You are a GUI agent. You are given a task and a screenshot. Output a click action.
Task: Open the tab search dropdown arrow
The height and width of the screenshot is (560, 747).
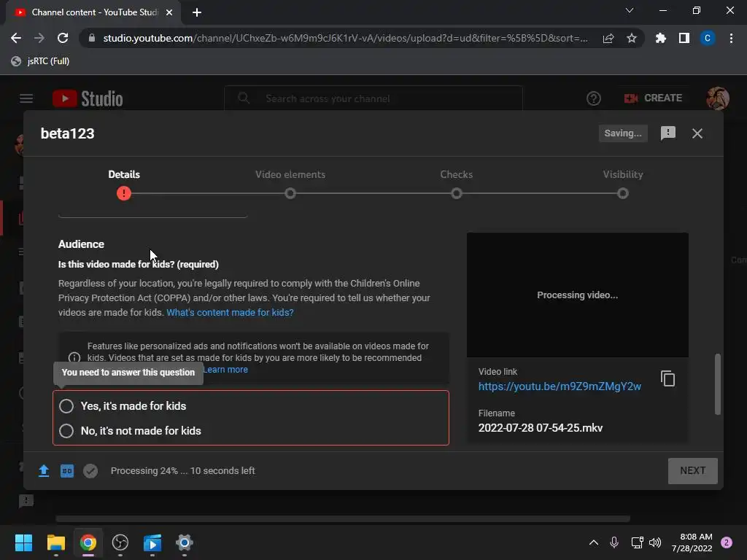630,10
